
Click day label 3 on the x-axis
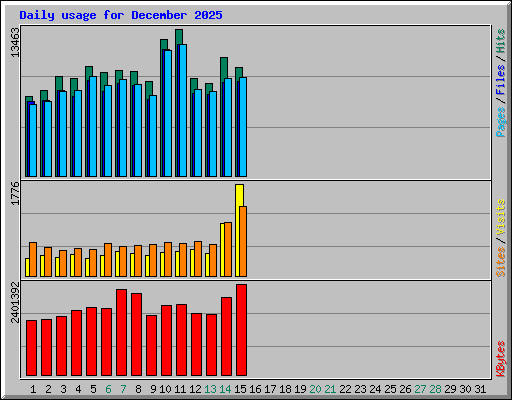[63, 389]
